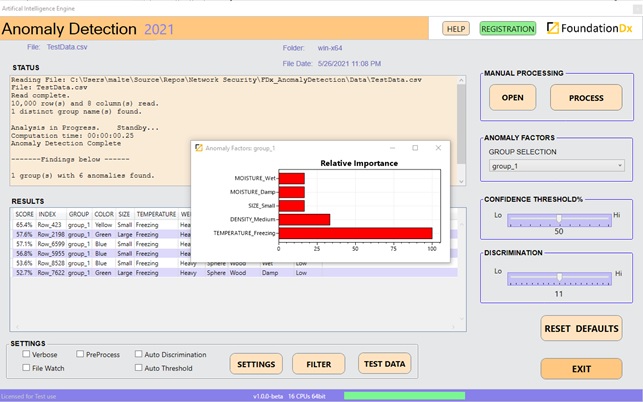
Task: Click the MOISTURE_Wet bar in the chart
Action: coord(292,178)
